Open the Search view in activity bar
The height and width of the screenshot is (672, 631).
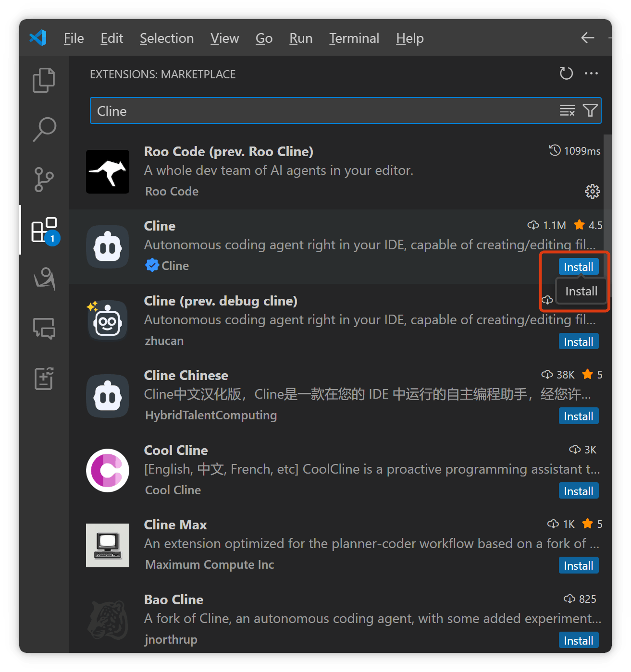coord(44,129)
